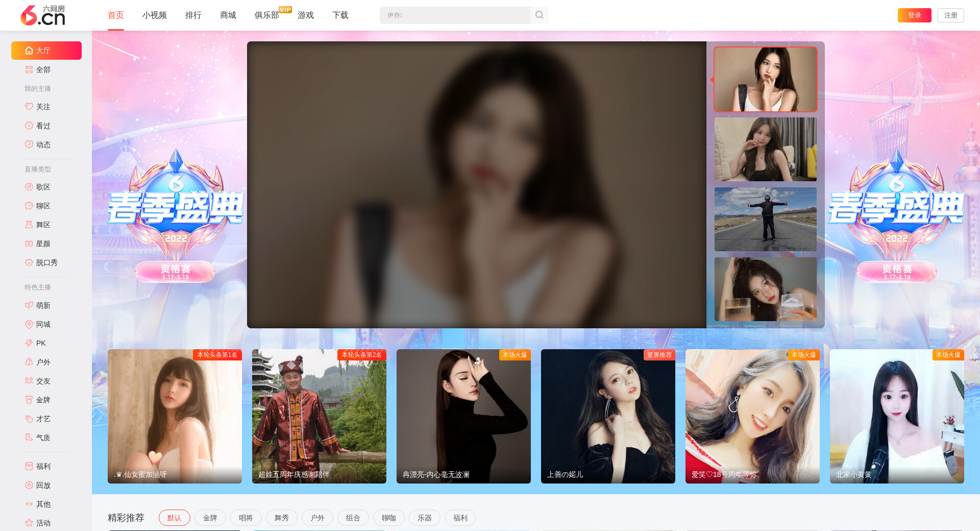Select the 舞区 dance category
This screenshot has width=980, height=531.
[43, 225]
